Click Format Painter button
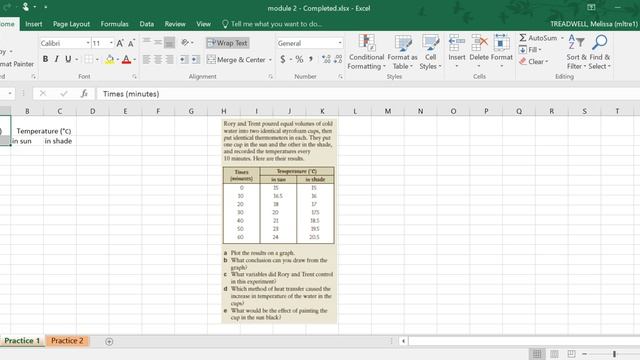 (17, 64)
